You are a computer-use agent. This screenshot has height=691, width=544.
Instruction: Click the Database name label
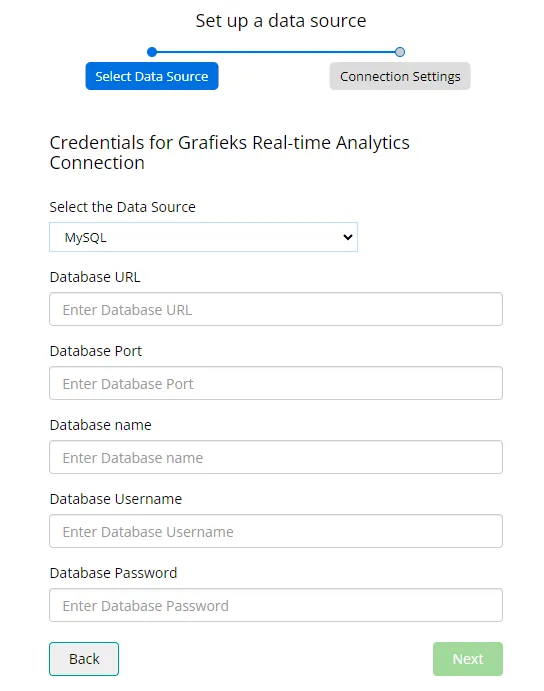coord(101,425)
